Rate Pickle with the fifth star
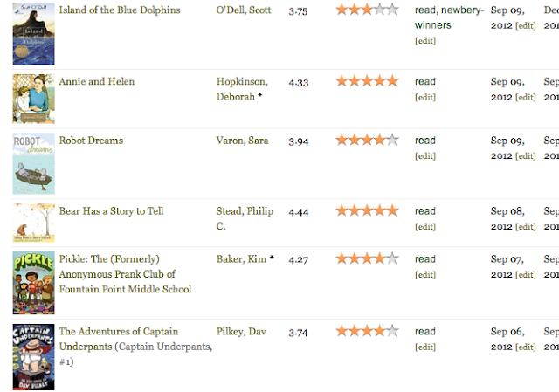Image resolution: width=559 pixels, height=392 pixels. [392, 258]
